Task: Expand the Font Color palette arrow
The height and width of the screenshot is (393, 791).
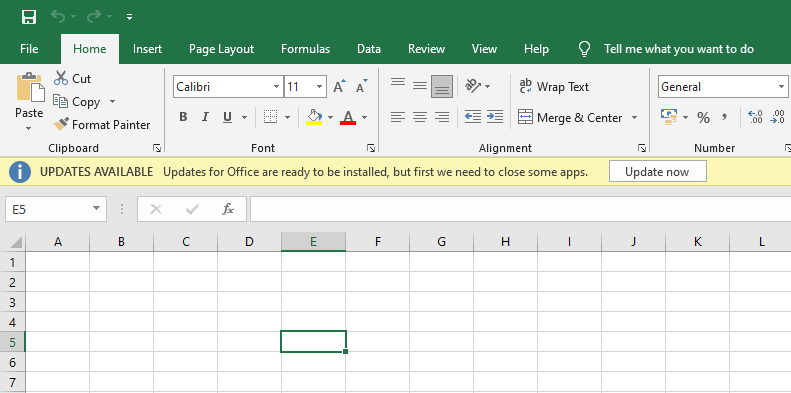Action: [x=364, y=118]
